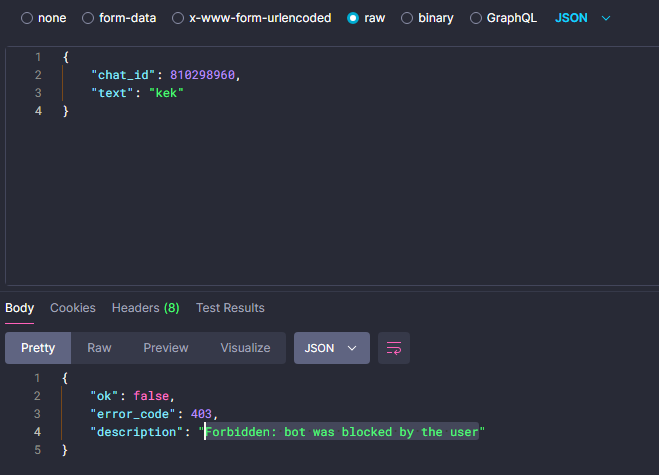Open the Headers (8) tab

point(145,308)
